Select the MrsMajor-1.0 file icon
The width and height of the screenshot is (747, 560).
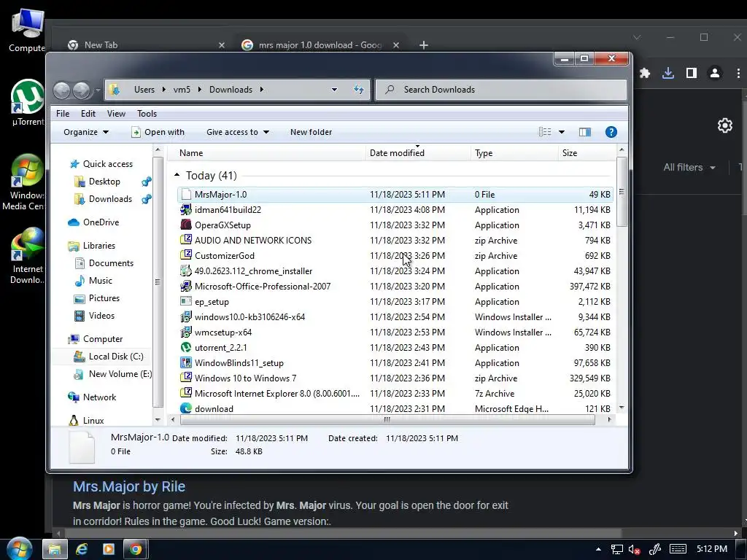[186, 194]
